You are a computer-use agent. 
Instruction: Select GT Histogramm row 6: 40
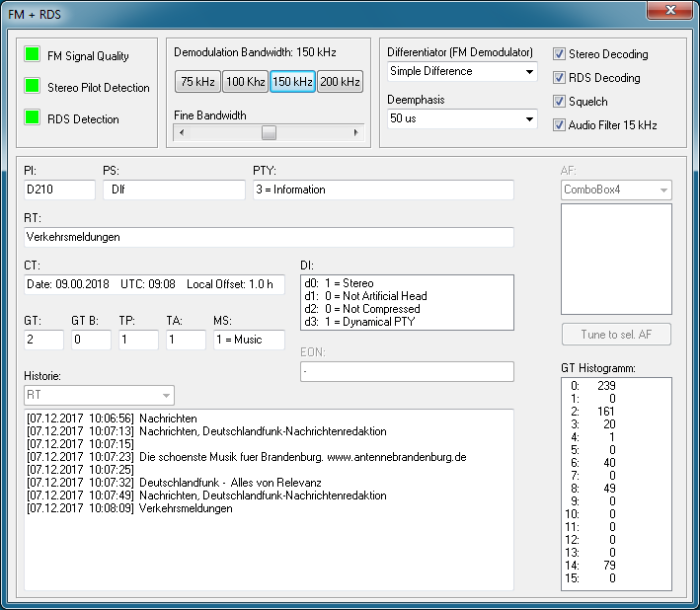pyautogui.click(x=616, y=463)
